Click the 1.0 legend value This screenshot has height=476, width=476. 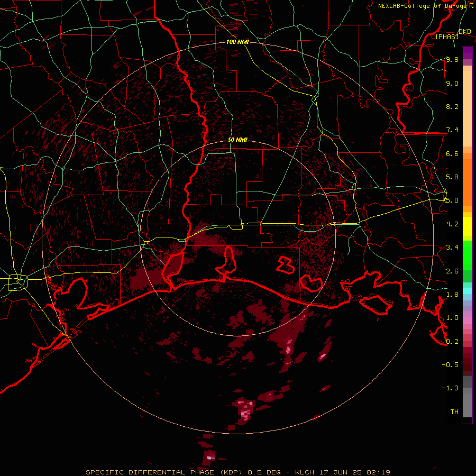[x=452, y=317]
